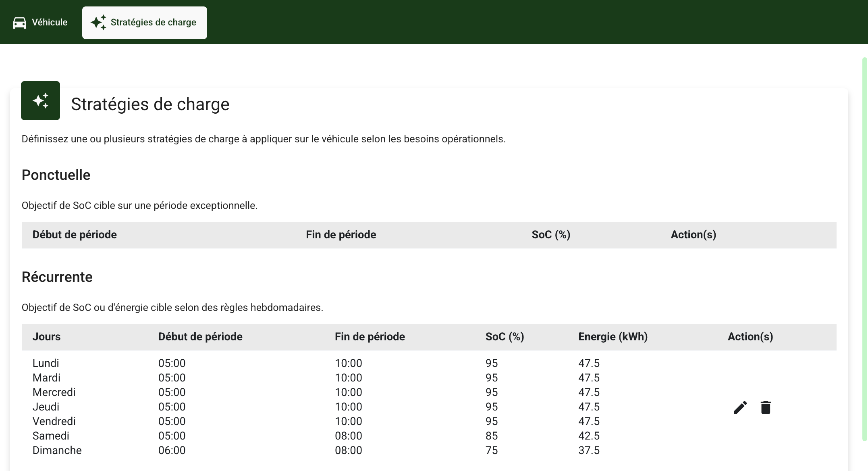
Task: Click the Energie (kWh) column header
Action: (613, 337)
